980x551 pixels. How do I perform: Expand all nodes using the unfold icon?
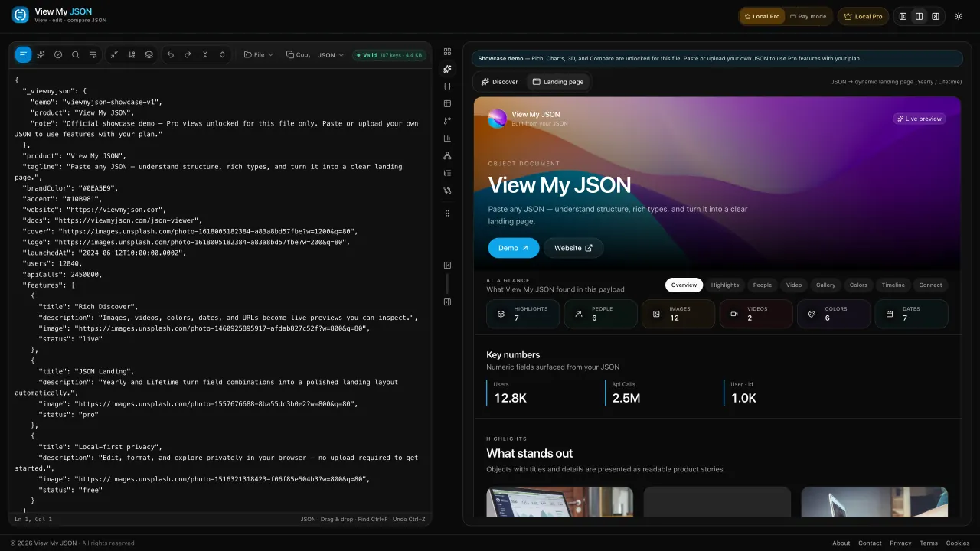222,54
